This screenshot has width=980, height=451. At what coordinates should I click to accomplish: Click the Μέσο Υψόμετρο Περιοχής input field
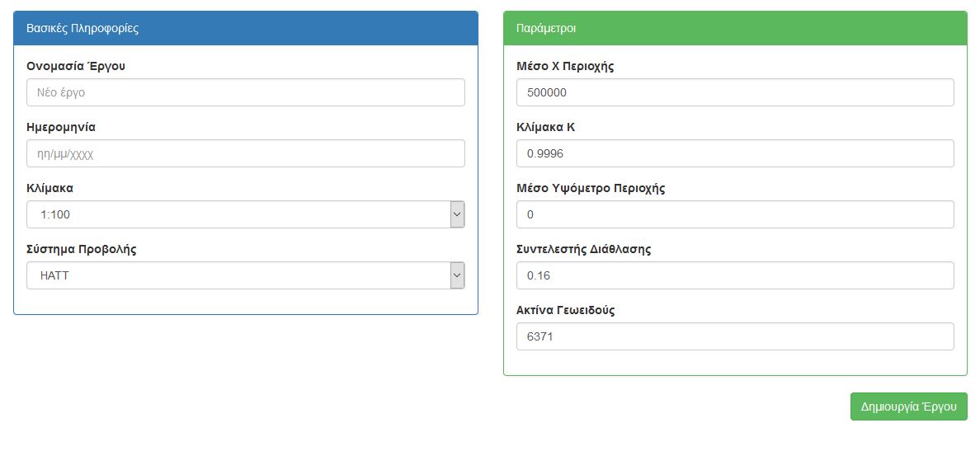tap(735, 214)
